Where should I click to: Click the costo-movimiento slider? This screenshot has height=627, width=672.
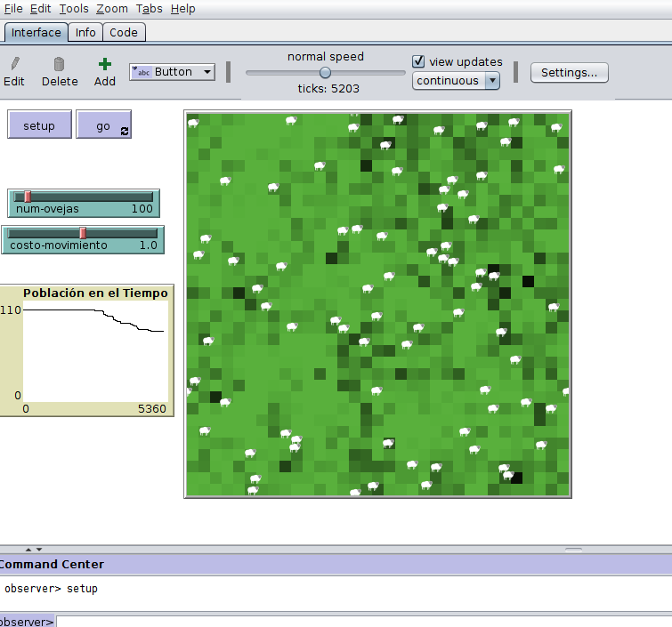point(83,233)
